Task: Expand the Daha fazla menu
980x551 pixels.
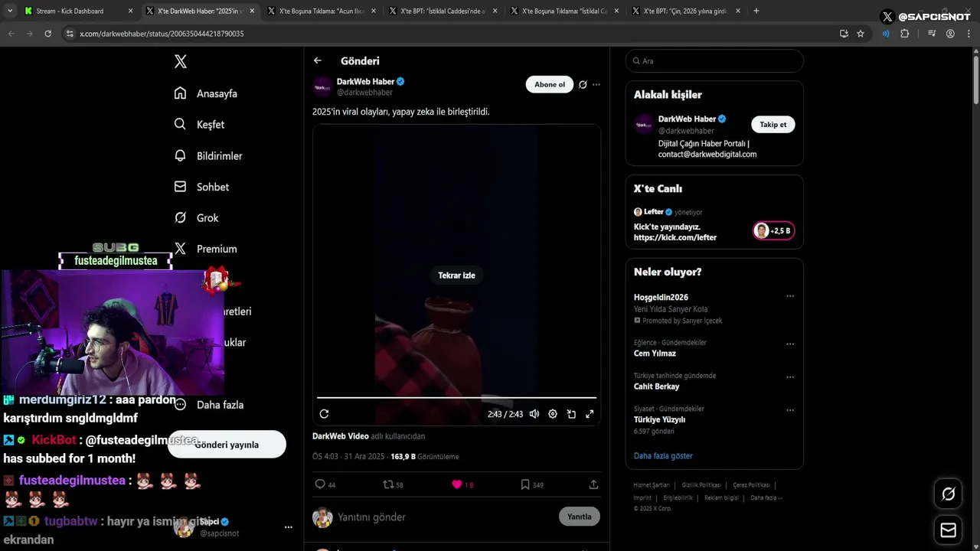Action: (x=208, y=405)
